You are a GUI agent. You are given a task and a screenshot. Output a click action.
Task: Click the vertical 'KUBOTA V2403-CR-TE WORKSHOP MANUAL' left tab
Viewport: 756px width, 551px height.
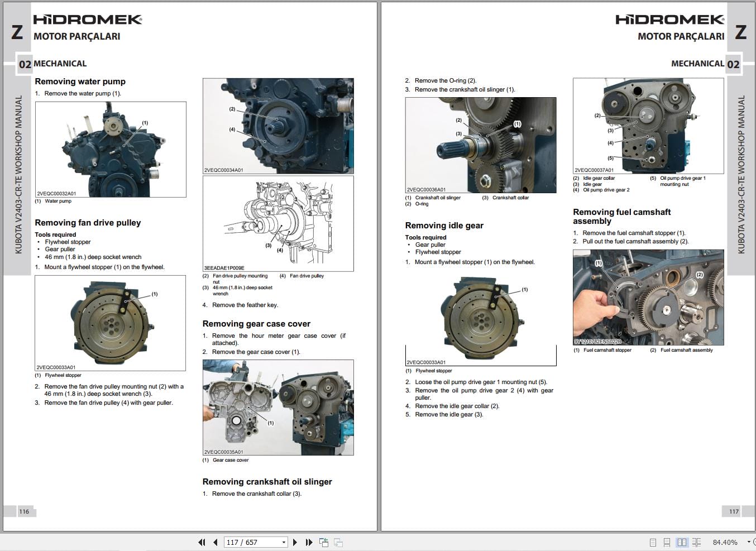pyautogui.click(x=18, y=174)
